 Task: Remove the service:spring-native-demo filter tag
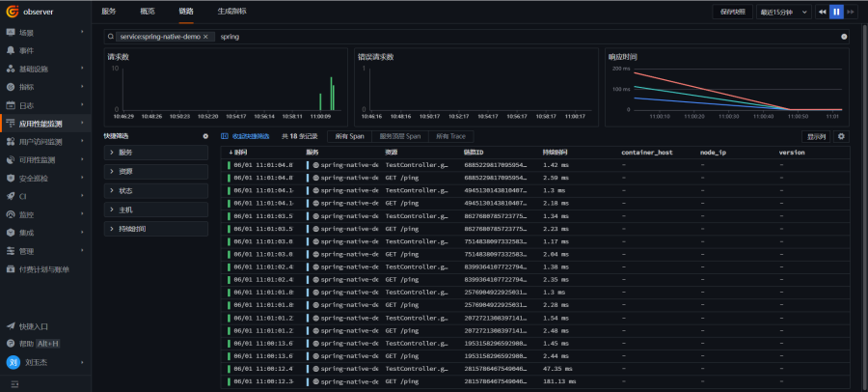205,37
